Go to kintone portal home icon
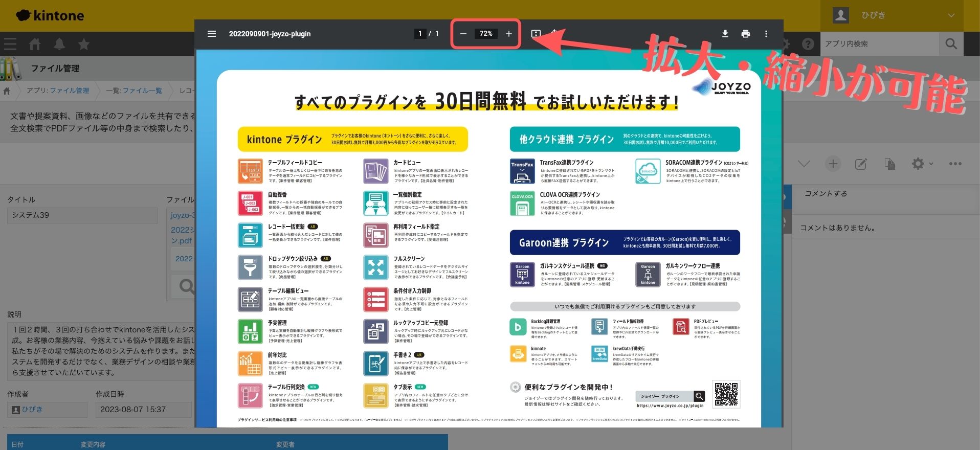This screenshot has height=450, width=980. pyautogui.click(x=35, y=44)
